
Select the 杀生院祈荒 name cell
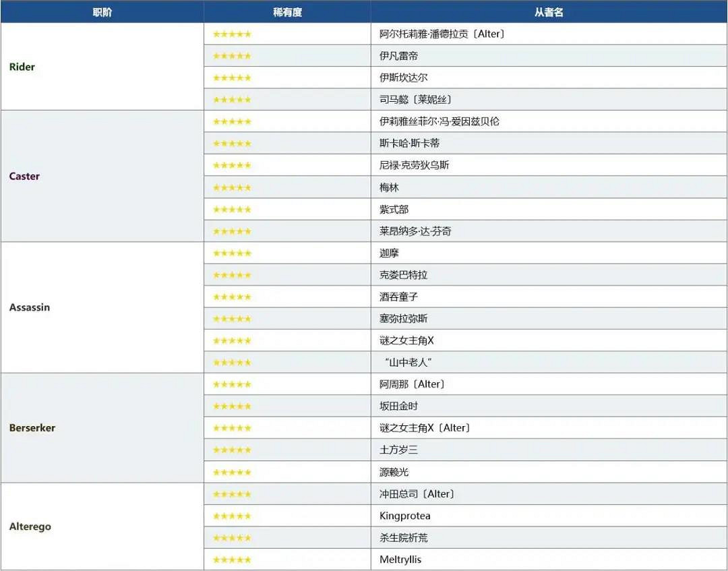[403, 538]
